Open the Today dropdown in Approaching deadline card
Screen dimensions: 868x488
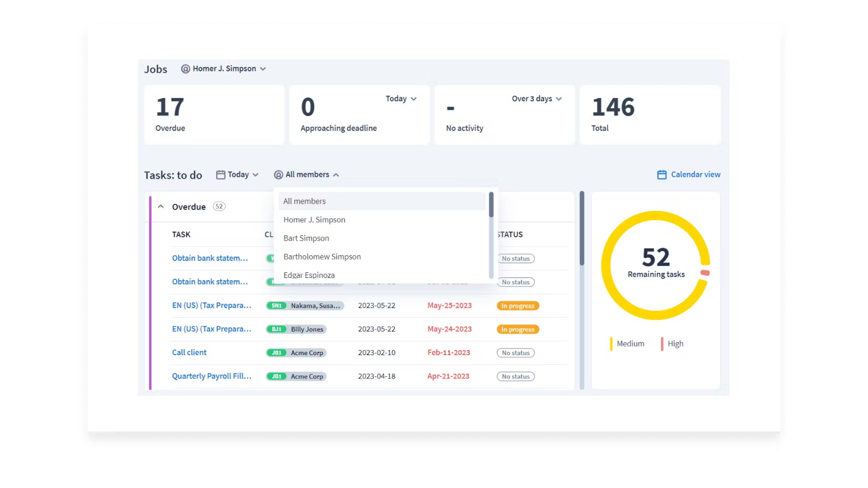coord(401,99)
